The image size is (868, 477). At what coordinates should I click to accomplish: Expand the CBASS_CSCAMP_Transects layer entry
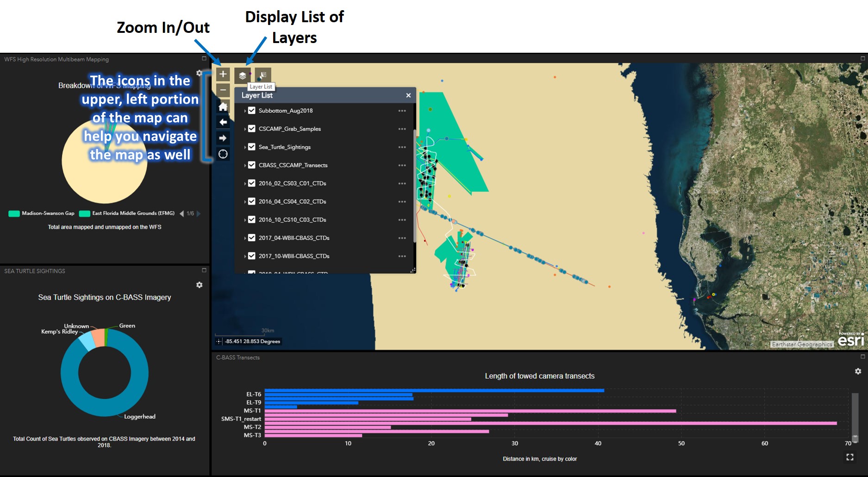click(x=245, y=165)
